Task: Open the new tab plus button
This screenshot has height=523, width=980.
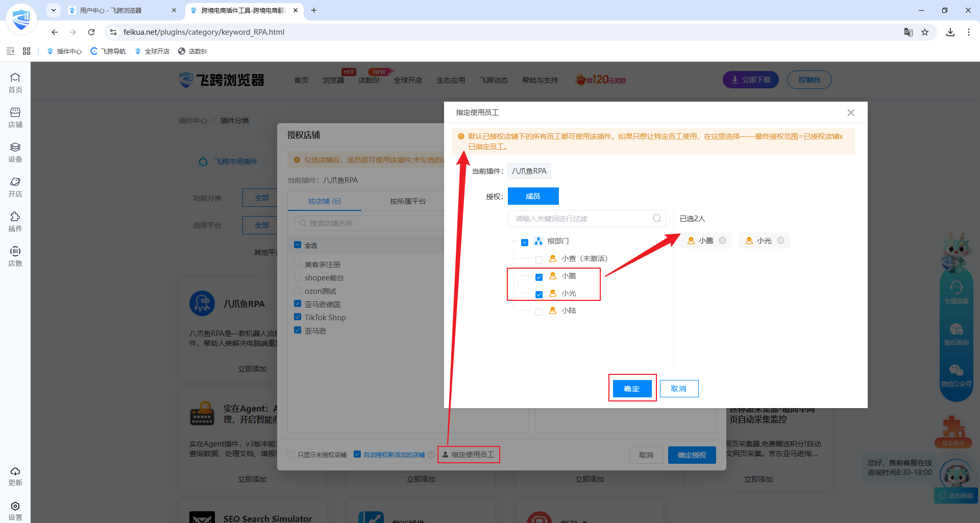Action: click(x=314, y=10)
